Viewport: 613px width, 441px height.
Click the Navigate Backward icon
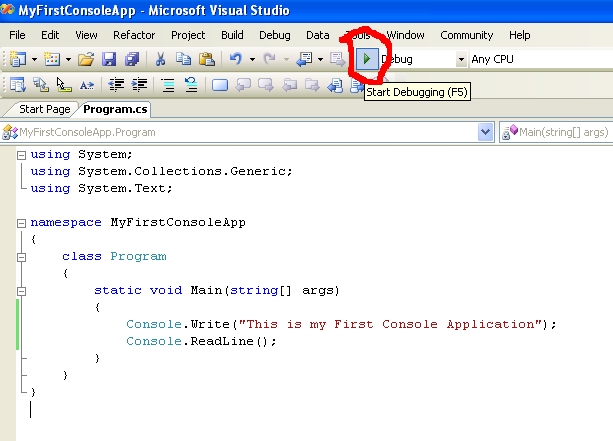(x=304, y=59)
